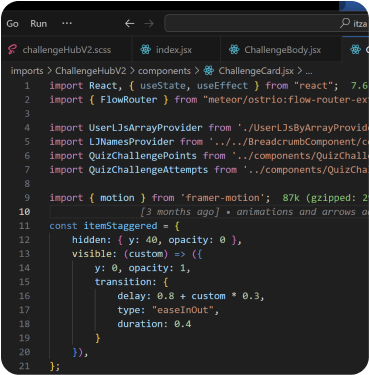Screen dimensions: 369x375
Task: Click the 87k gzipped import cost label
Action: pos(325,198)
